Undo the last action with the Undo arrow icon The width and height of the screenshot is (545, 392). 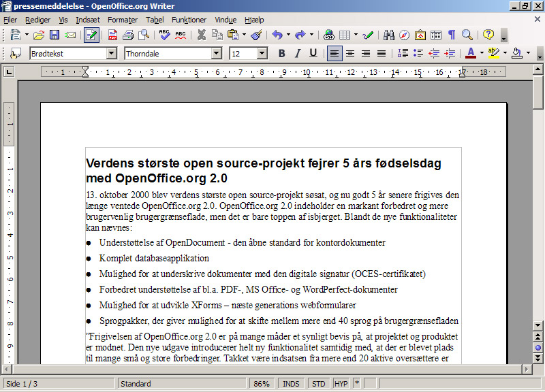click(x=277, y=35)
